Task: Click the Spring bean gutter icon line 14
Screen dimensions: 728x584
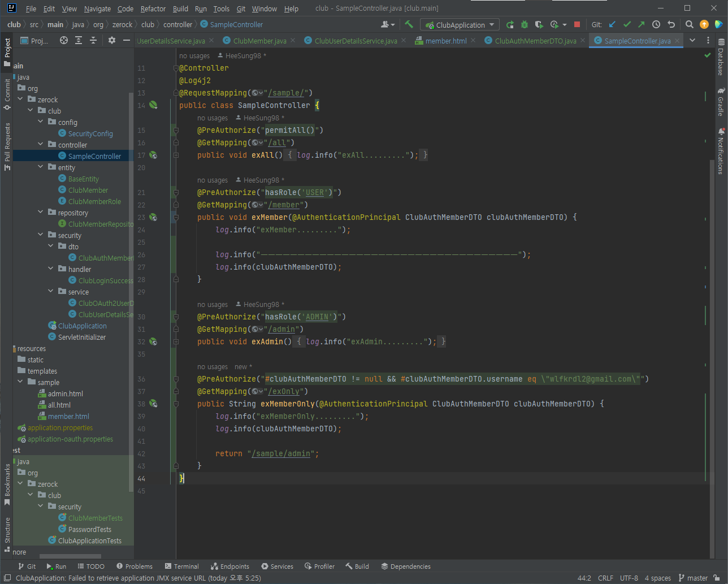Action: 153,105
